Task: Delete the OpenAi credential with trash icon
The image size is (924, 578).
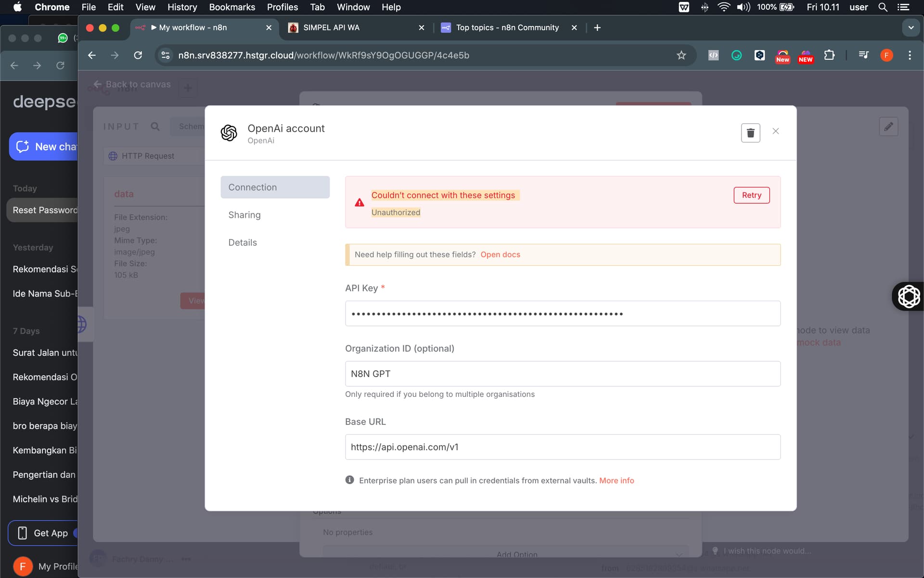Action: (750, 133)
